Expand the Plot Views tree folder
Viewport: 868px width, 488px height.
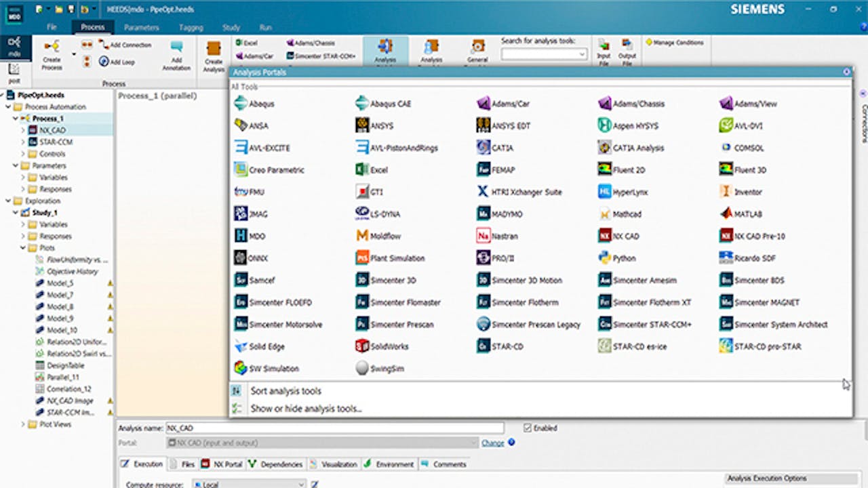(x=23, y=424)
